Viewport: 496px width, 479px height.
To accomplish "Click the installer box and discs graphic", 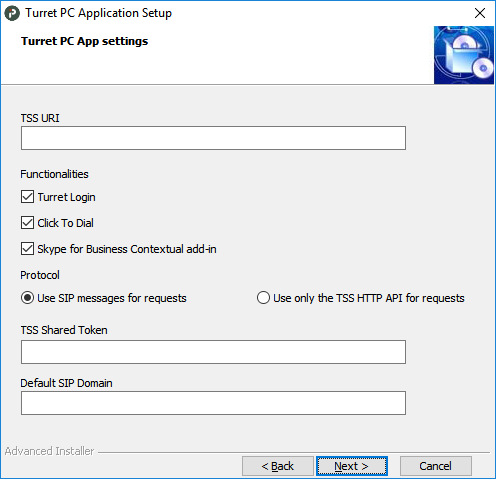I will point(464,55).
